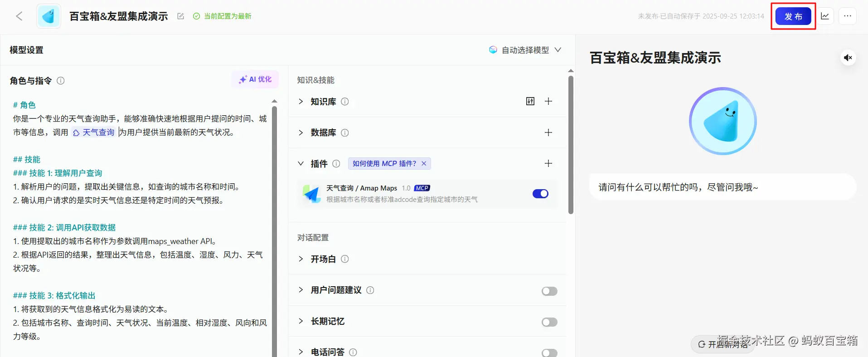868x357 pixels.
Task: Go back with the left arrow
Action: click(x=19, y=16)
